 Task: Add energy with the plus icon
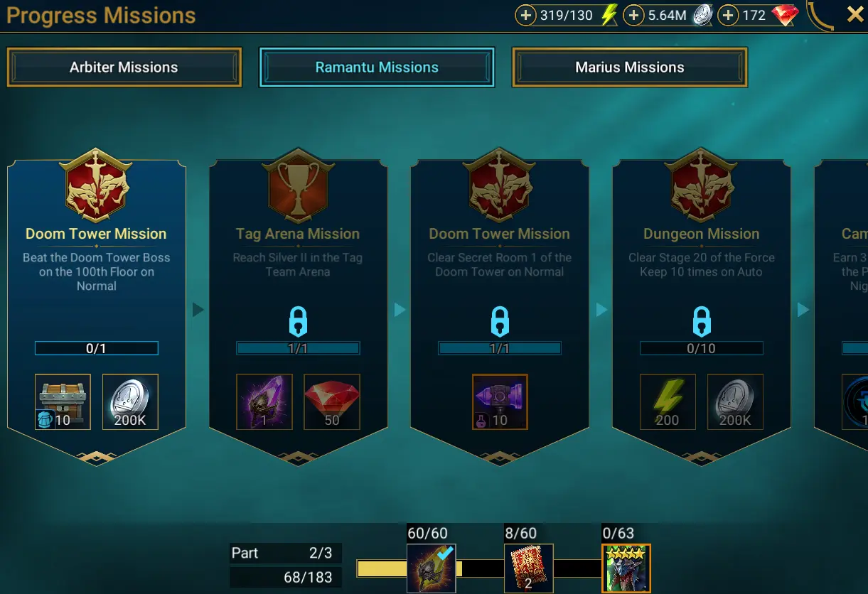(525, 15)
